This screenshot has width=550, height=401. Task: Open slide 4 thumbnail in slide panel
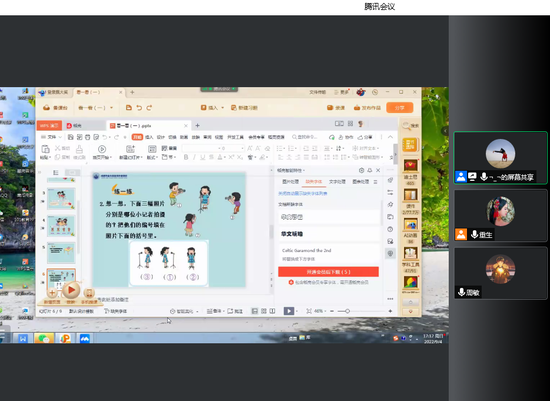point(61,226)
